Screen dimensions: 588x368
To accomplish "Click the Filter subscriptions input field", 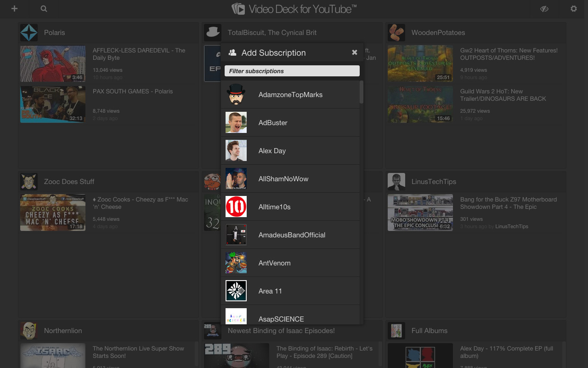I will (x=292, y=70).
